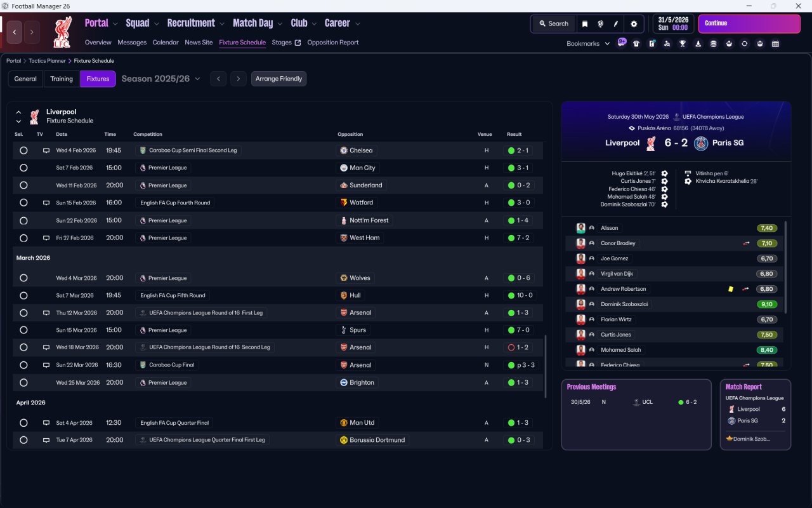
Task: Select the Nott'm Forest fixture radio button
Action: (x=23, y=220)
